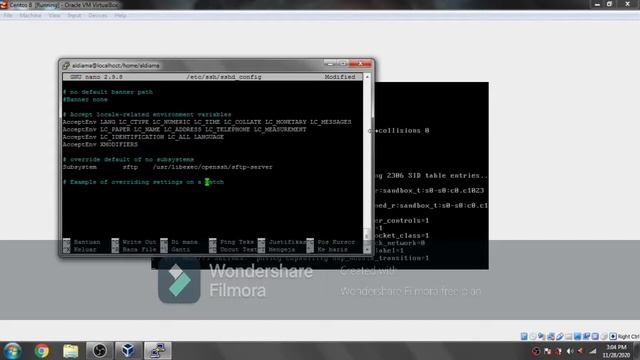Viewport: 640px width, 360px height.
Task: Click the '#Banner none' line
Action: point(85,100)
